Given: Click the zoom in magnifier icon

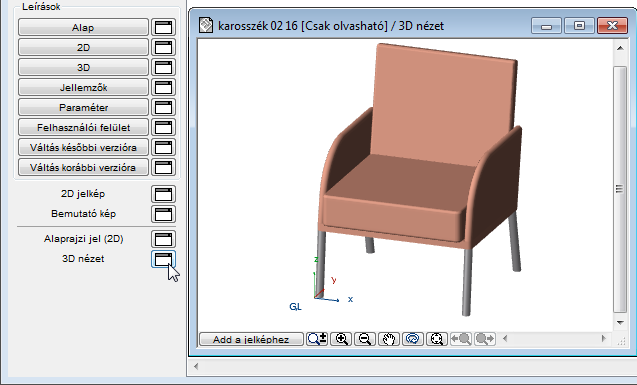Looking at the screenshot, I should 341,339.
